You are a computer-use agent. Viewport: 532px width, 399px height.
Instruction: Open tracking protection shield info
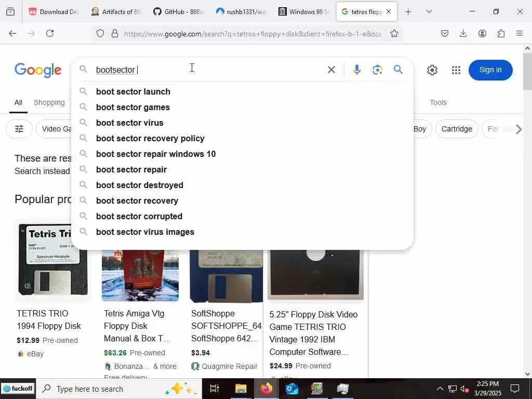click(x=100, y=33)
